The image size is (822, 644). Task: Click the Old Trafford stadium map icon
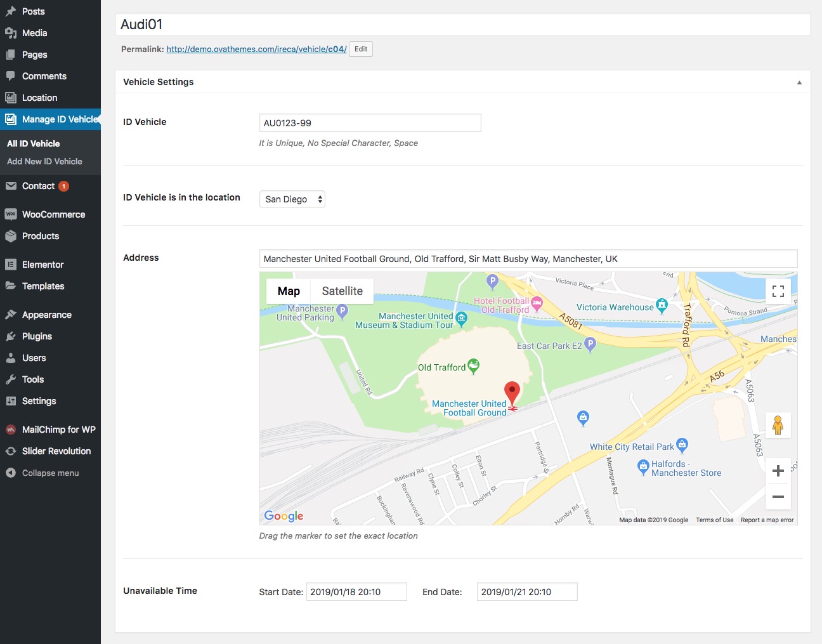click(x=474, y=366)
